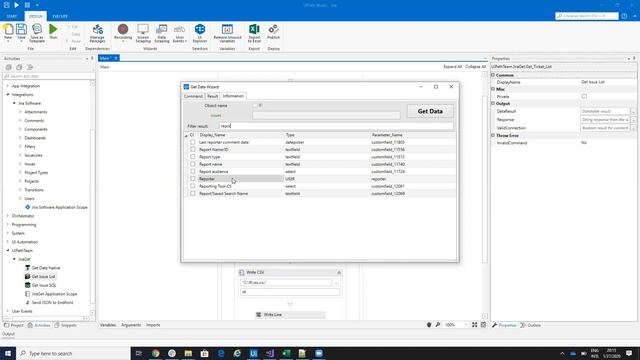This screenshot has height=360, width=640.
Task: Expand the UI Automation node
Action: tap(8, 242)
